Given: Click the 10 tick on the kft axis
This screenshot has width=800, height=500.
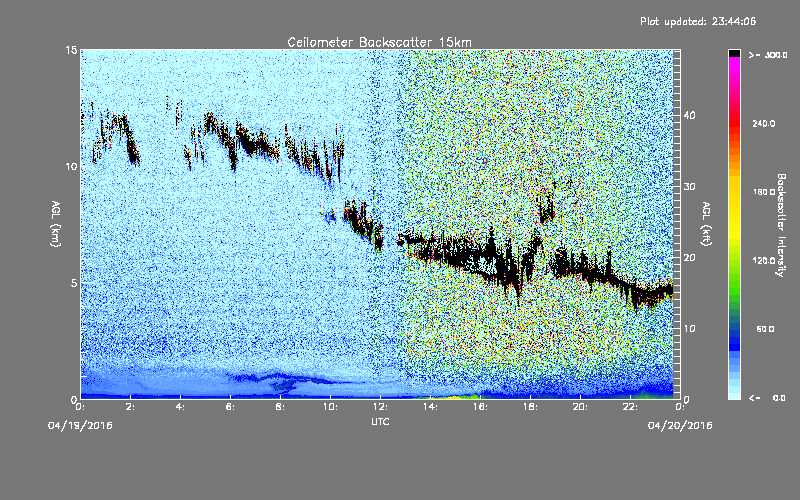Looking at the screenshot, I should (689, 329).
